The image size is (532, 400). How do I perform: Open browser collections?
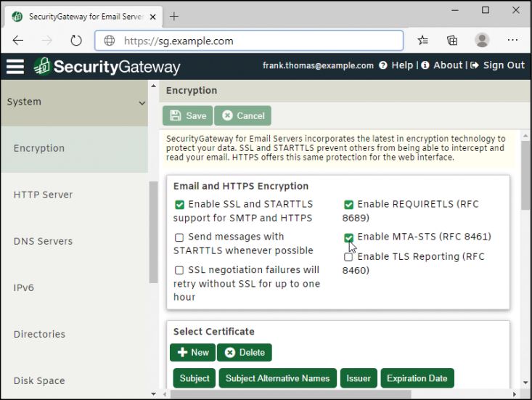[x=452, y=41]
